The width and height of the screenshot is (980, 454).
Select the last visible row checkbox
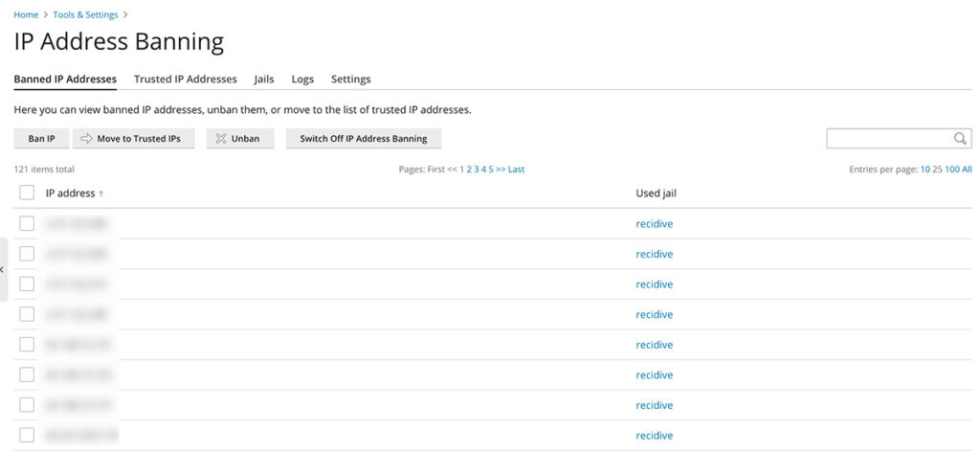27,435
